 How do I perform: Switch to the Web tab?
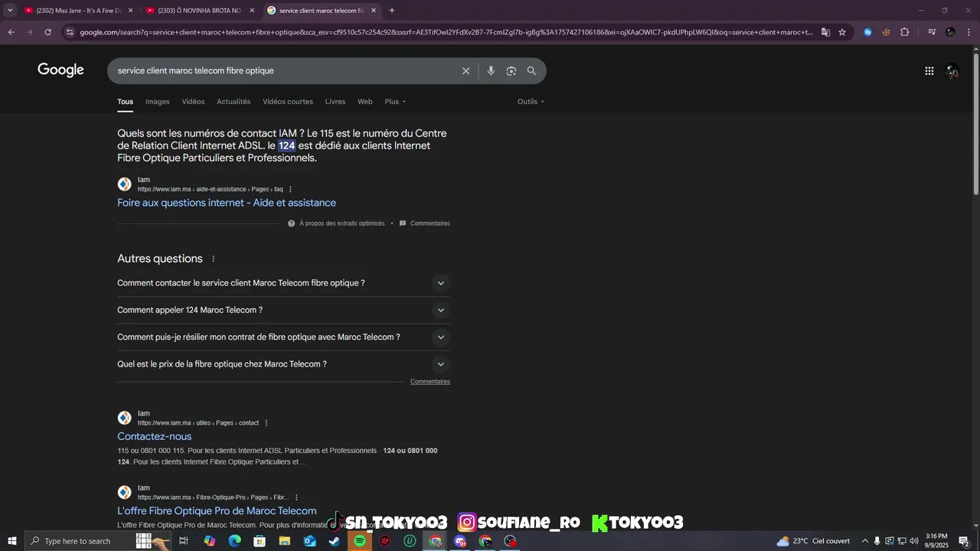tap(365, 102)
